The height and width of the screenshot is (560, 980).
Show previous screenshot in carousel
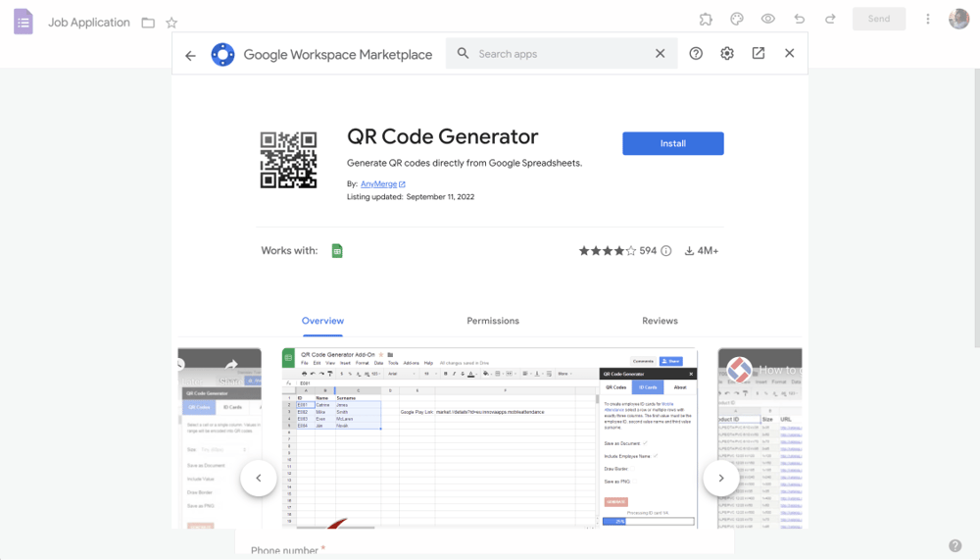(x=259, y=478)
